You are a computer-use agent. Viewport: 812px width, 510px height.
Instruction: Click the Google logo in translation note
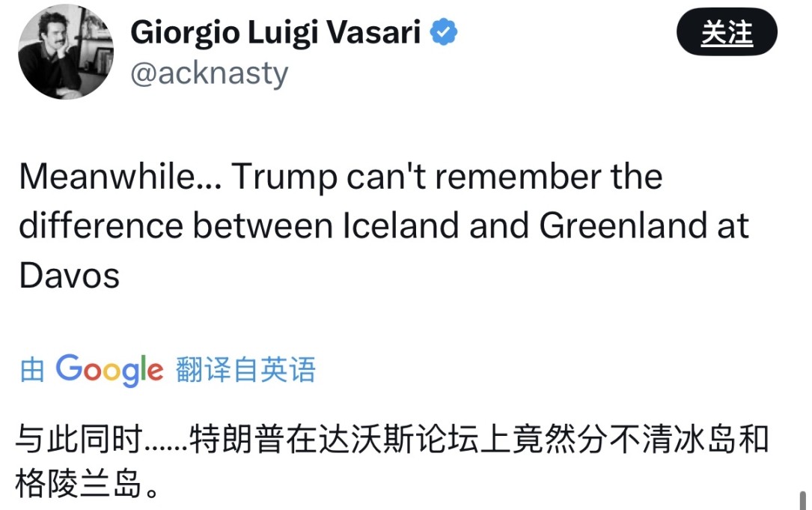click(109, 369)
